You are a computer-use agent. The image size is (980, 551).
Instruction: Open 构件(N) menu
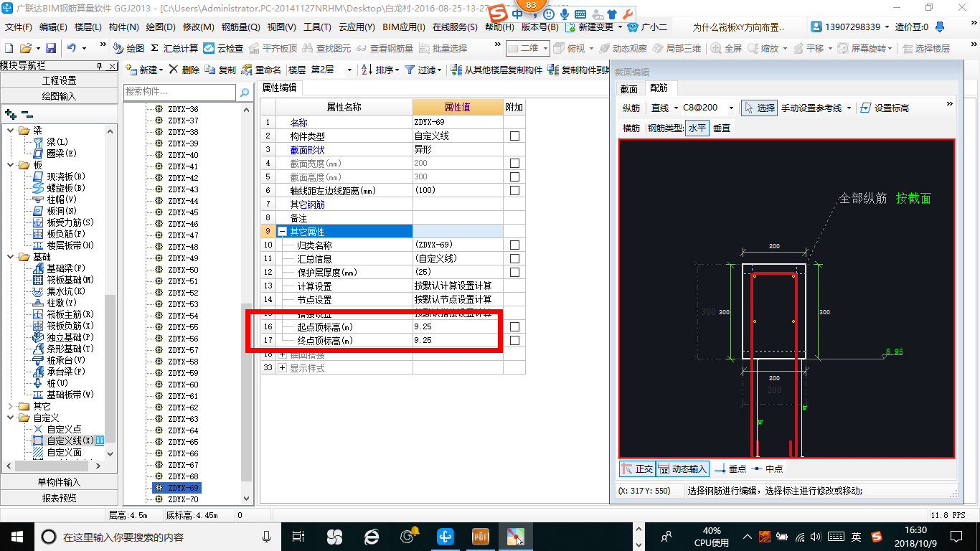124,27
